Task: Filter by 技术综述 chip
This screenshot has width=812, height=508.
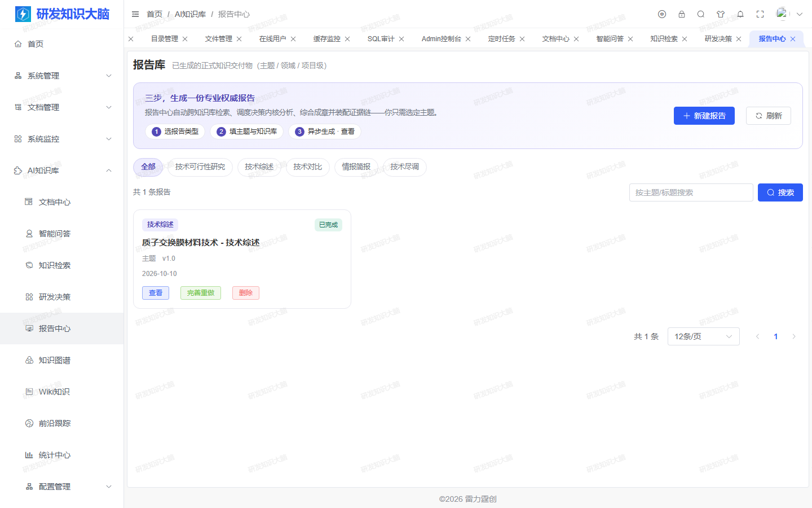Action: point(259,167)
